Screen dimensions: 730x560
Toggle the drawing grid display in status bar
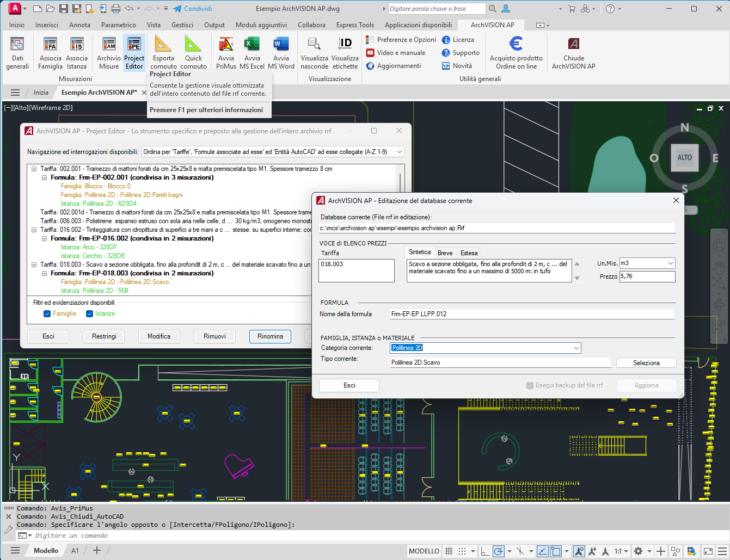[x=449, y=551]
